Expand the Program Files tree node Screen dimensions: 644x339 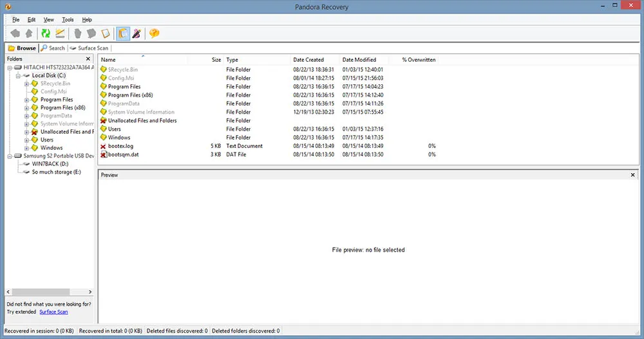click(26, 100)
